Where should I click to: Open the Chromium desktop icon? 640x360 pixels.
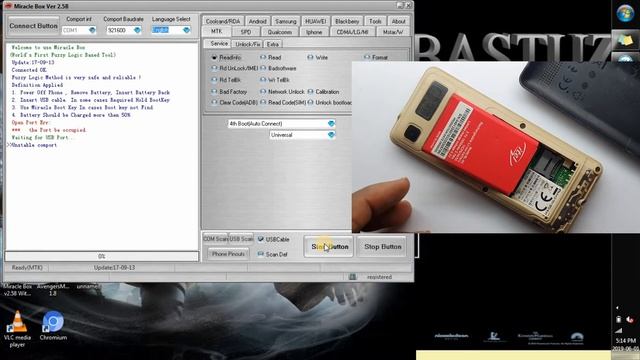pos(53,325)
